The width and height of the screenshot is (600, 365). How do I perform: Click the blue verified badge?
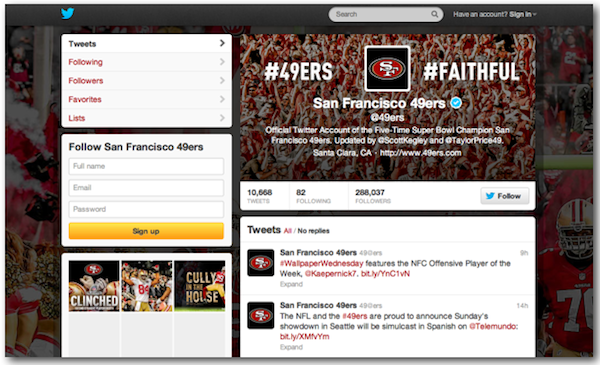point(456,103)
